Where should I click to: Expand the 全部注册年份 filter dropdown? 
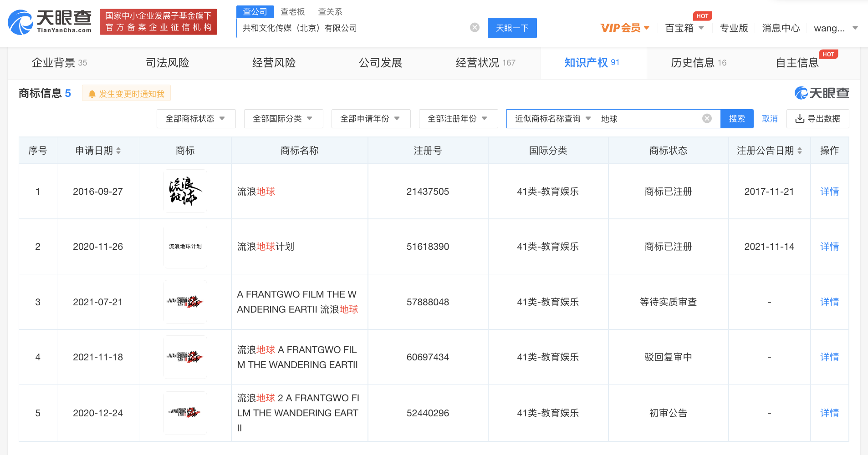point(459,119)
